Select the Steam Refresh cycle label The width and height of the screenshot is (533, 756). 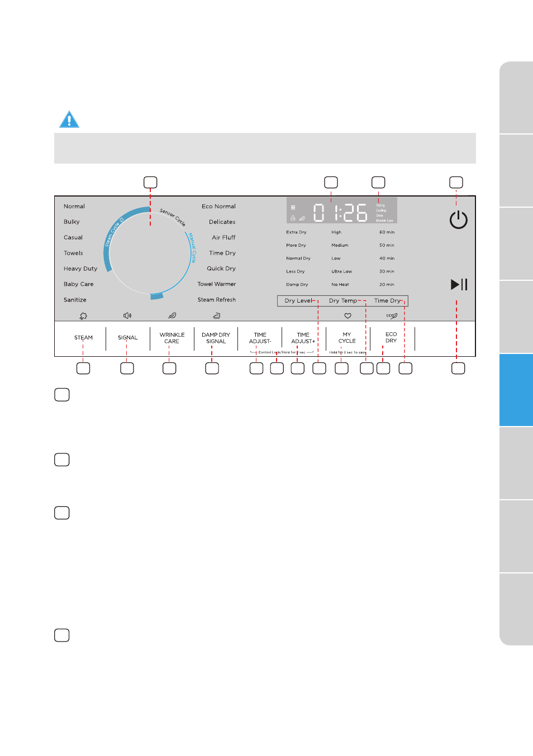(217, 300)
